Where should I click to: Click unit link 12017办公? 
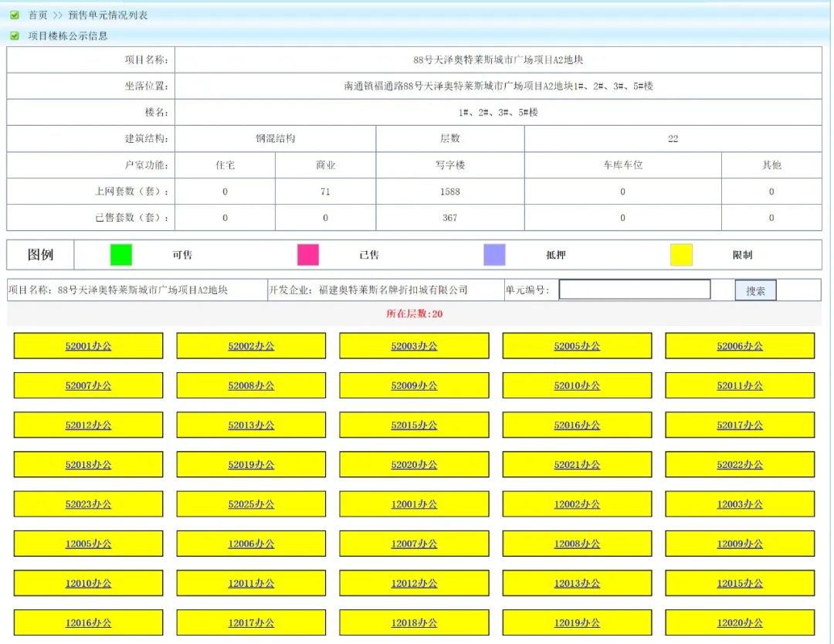click(251, 622)
